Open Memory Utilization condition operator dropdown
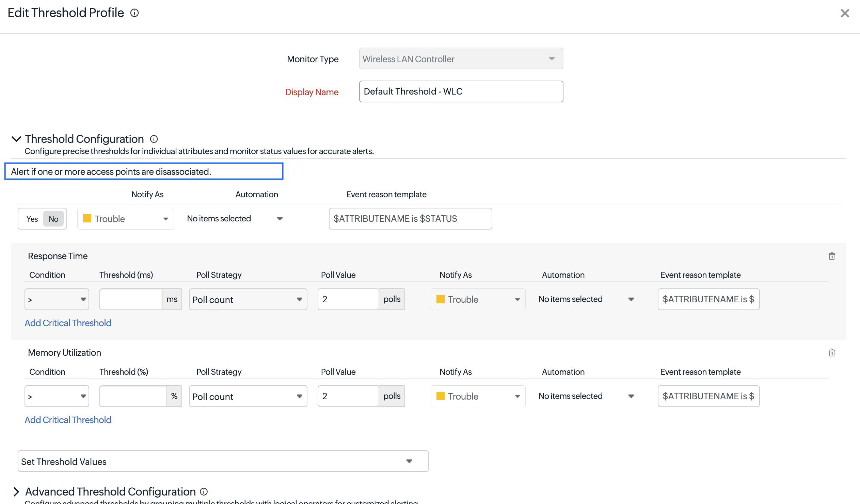860x504 pixels. click(57, 396)
